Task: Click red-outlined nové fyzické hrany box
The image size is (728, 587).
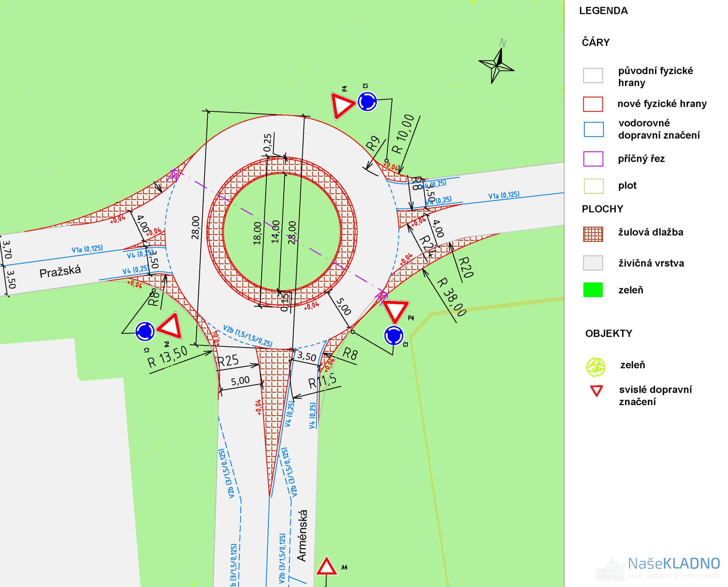Action: click(593, 104)
